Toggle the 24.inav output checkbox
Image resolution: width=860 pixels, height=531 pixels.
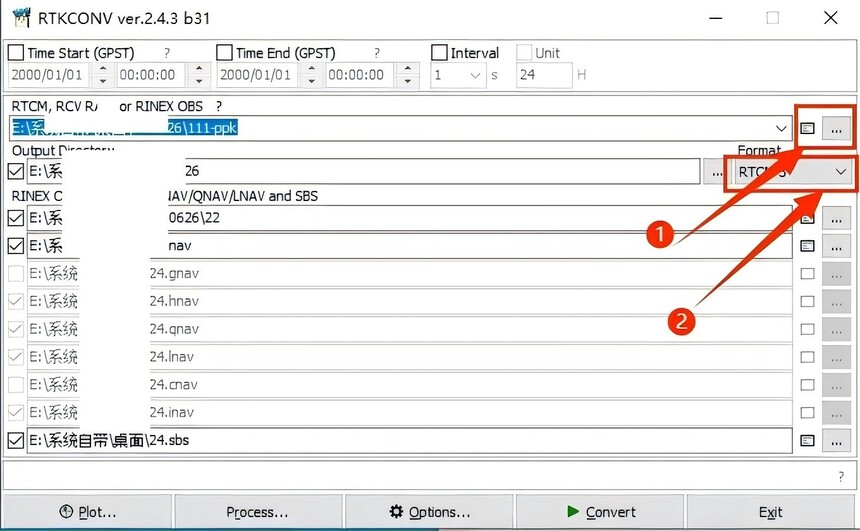[x=16, y=412]
